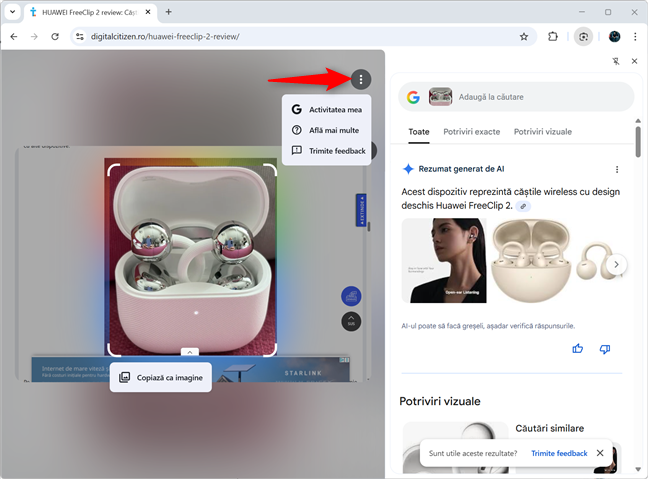This screenshot has height=479, width=648.
Task: Click the pink earbuds case selected image
Action: [192, 260]
